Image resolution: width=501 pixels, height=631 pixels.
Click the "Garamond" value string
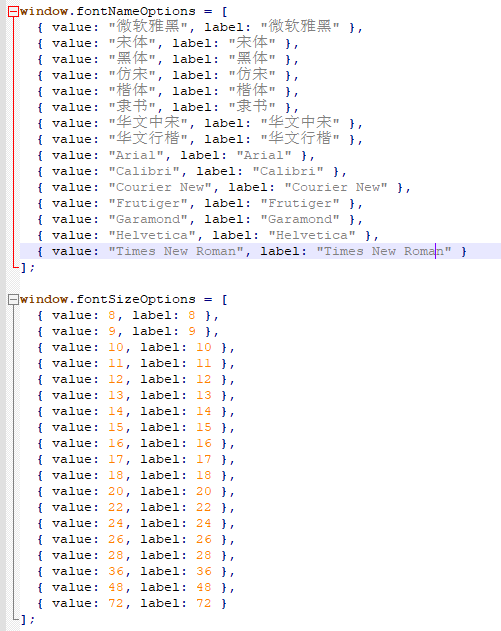point(148,219)
